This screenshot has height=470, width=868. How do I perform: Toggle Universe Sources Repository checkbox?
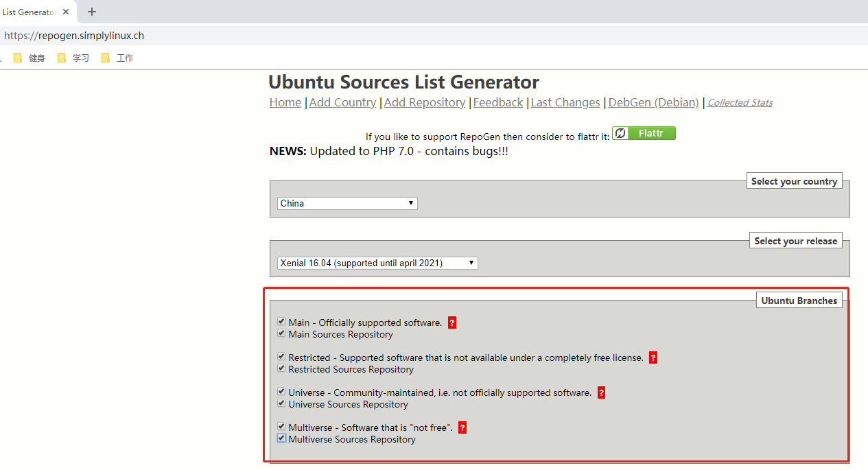(x=281, y=403)
